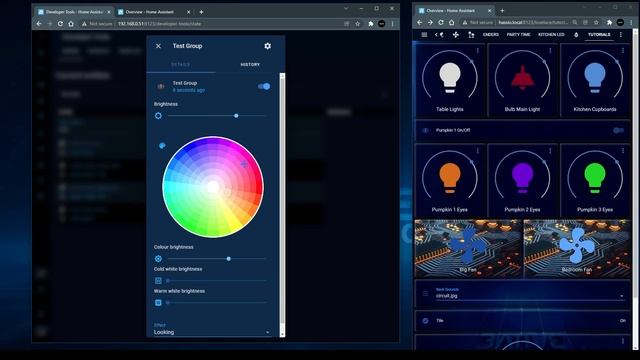
Task: Open Pumpkin 2 Eyes card options menu
Action: tap(550, 151)
